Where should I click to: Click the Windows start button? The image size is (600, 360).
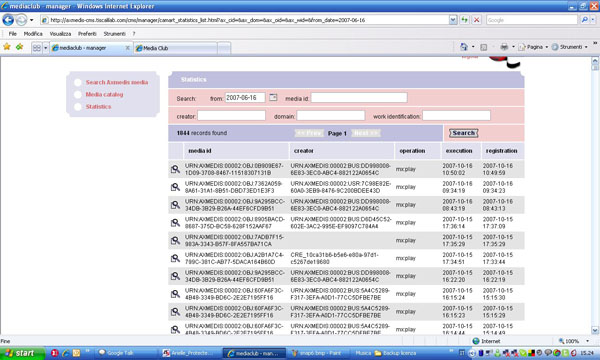(22, 353)
